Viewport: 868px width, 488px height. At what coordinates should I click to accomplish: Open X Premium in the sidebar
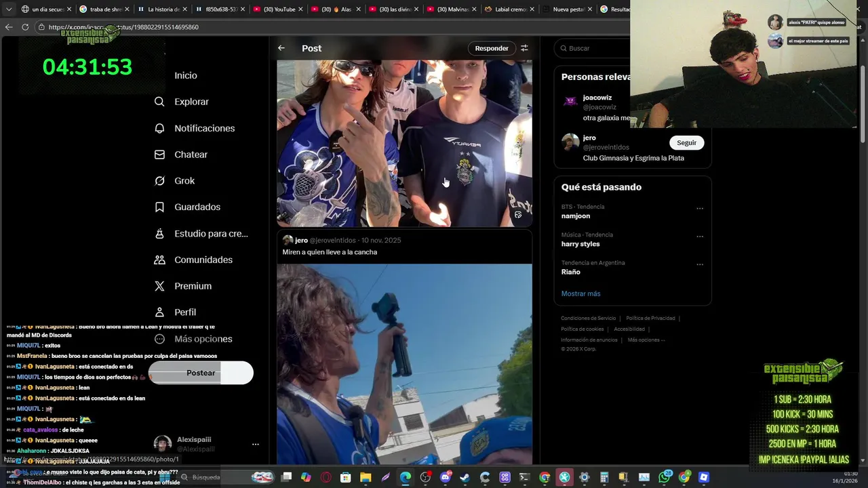point(183,286)
